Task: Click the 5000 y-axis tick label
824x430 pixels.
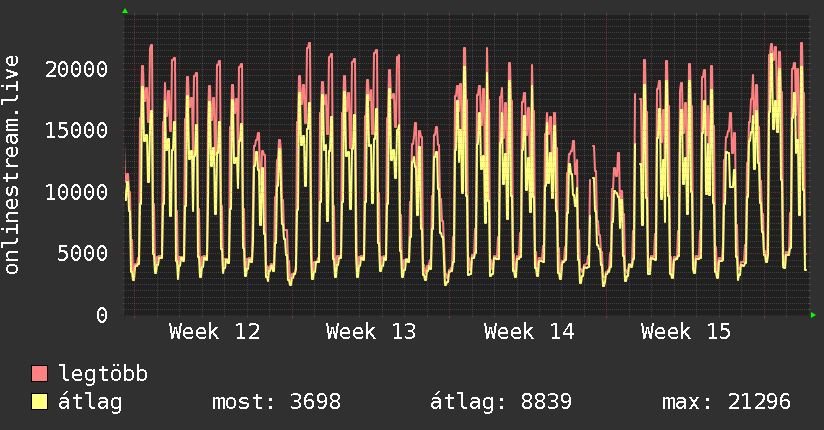Action: [x=83, y=253]
